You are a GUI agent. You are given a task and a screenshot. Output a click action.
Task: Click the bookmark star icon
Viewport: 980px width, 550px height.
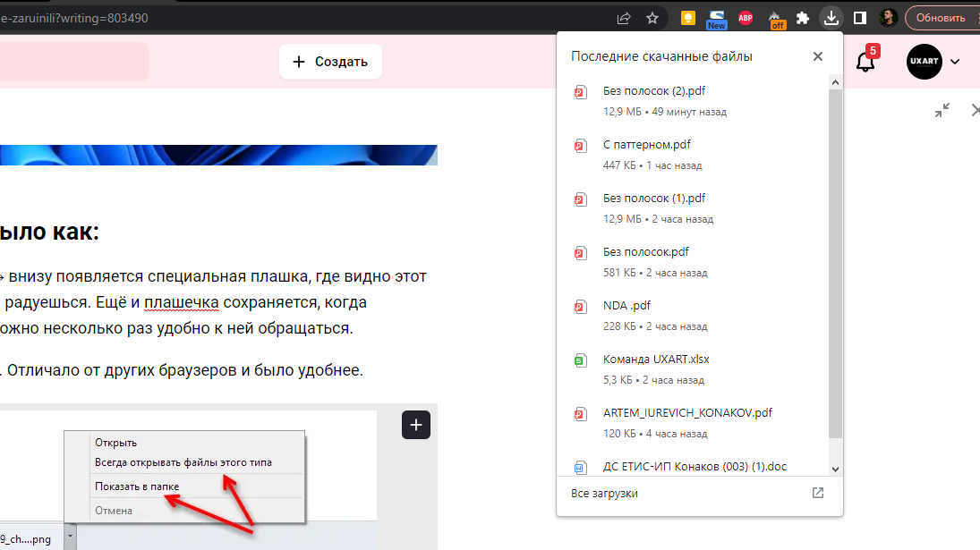tap(652, 17)
